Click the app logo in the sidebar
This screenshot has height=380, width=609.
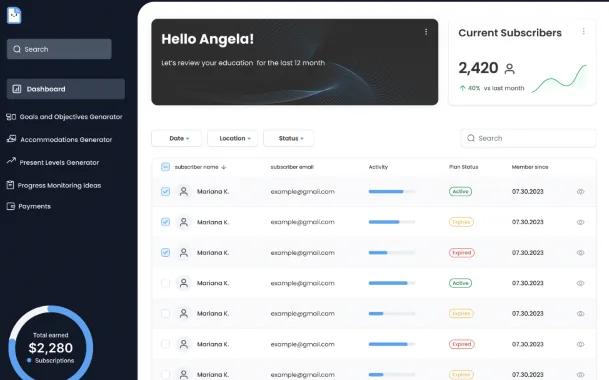pyautogui.click(x=14, y=15)
